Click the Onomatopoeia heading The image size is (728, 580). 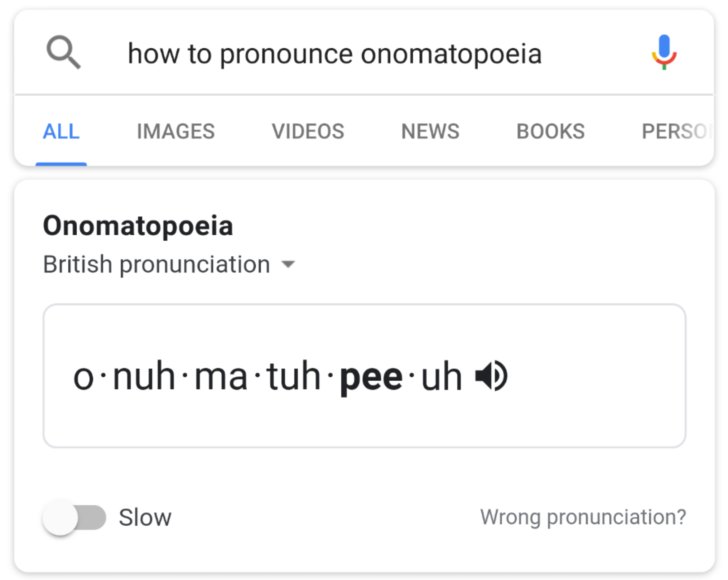(x=138, y=226)
